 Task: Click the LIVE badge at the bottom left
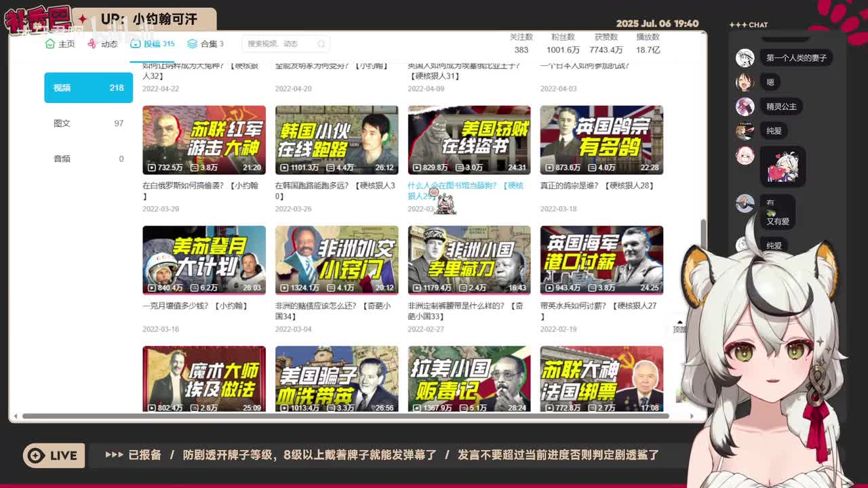point(54,455)
